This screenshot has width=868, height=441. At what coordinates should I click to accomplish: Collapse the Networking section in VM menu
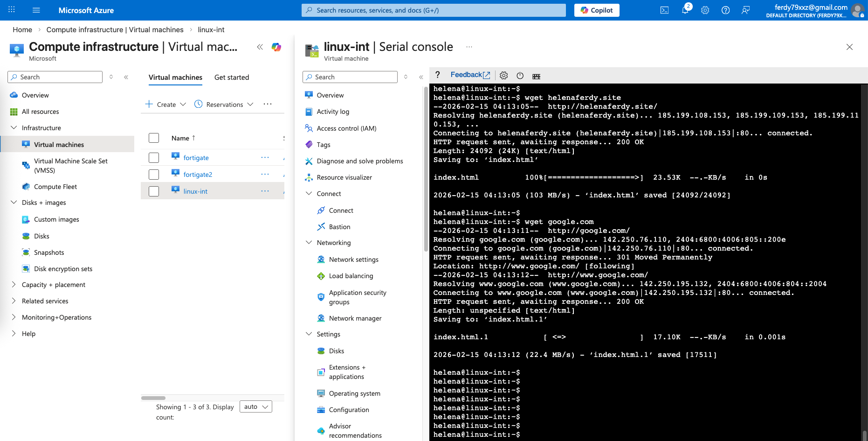click(x=309, y=243)
